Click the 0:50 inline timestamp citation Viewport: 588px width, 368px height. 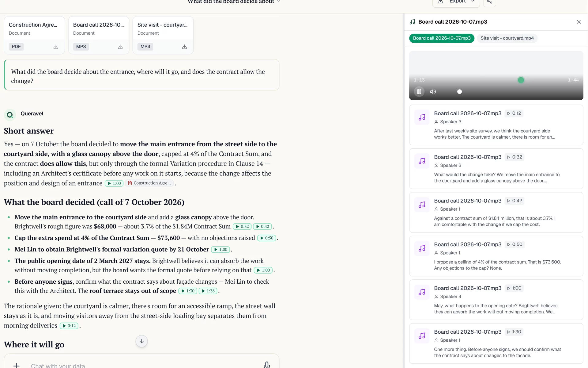(x=267, y=238)
